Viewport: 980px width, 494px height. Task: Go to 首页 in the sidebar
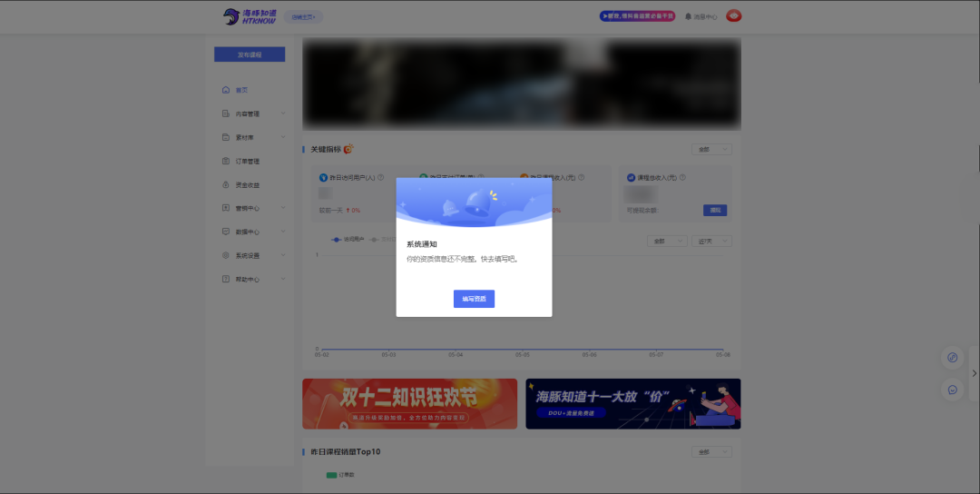[x=241, y=90]
